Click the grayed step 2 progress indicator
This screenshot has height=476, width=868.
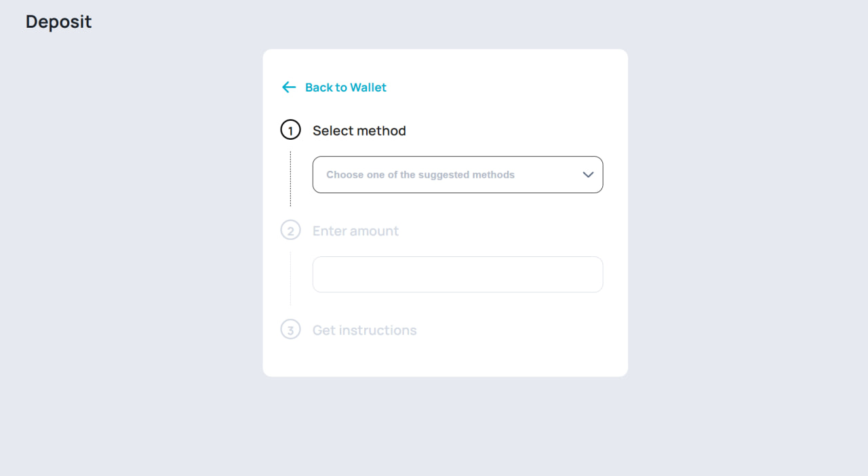click(290, 230)
